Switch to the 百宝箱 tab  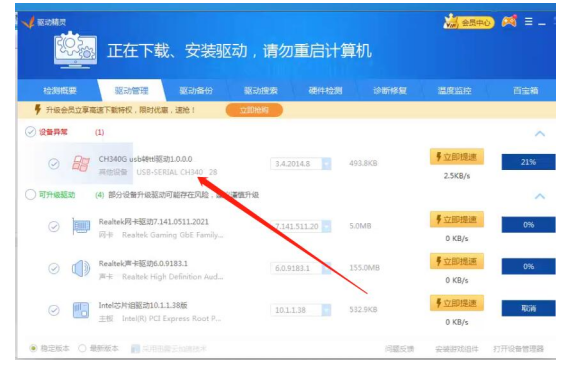[525, 90]
